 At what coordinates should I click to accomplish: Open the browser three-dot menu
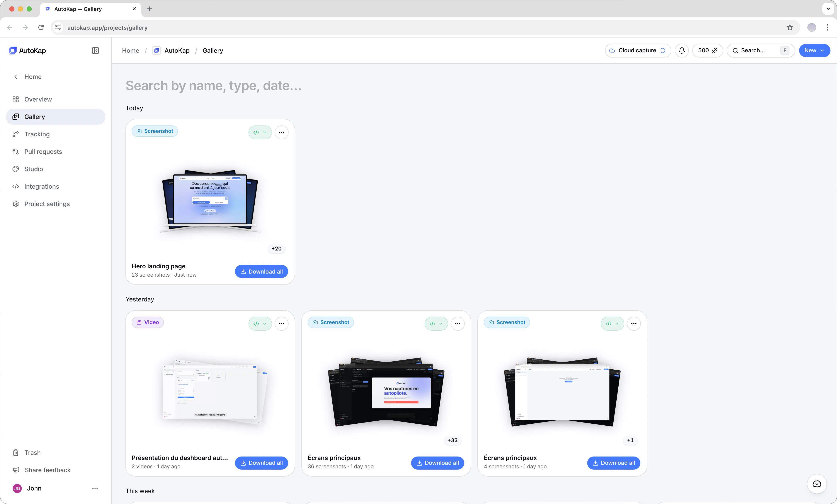(x=827, y=27)
